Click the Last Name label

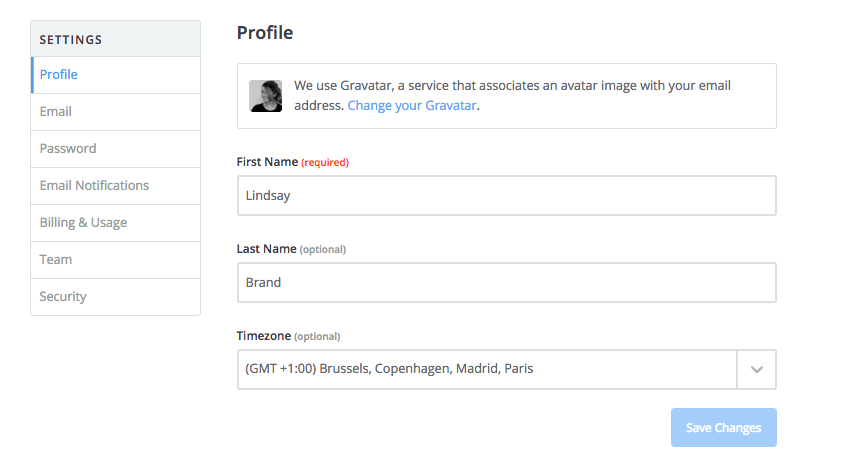(266, 249)
